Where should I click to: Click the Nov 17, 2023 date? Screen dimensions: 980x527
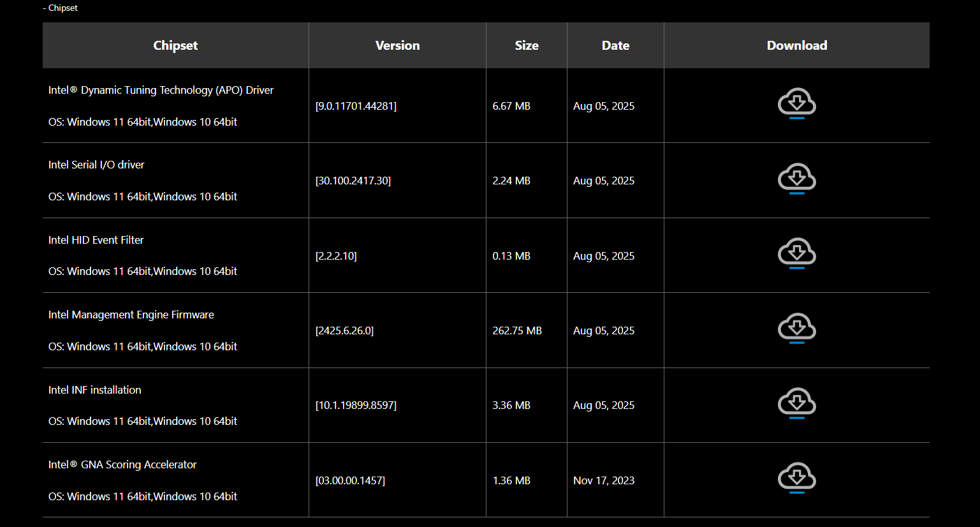pyautogui.click(x=604, y=480)
